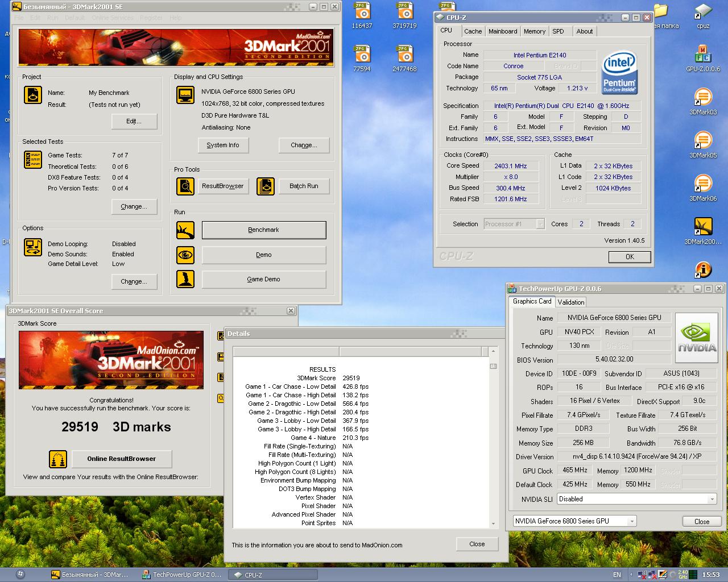Select the cpuz desktop icon

coord(703,15)
